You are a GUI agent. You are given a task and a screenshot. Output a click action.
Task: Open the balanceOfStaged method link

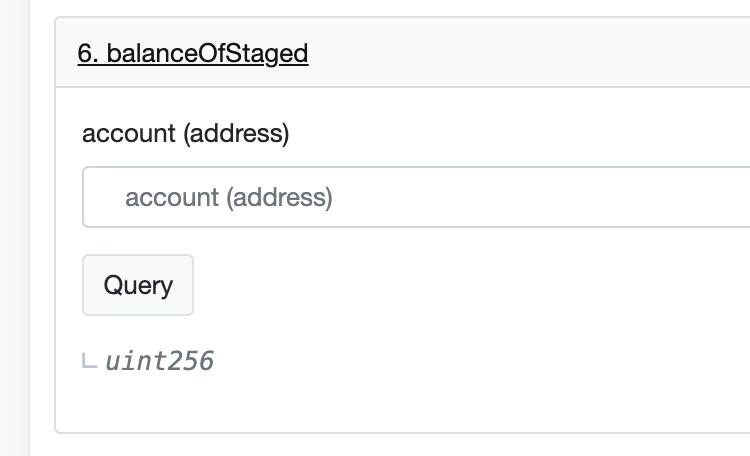pos(192,53)
